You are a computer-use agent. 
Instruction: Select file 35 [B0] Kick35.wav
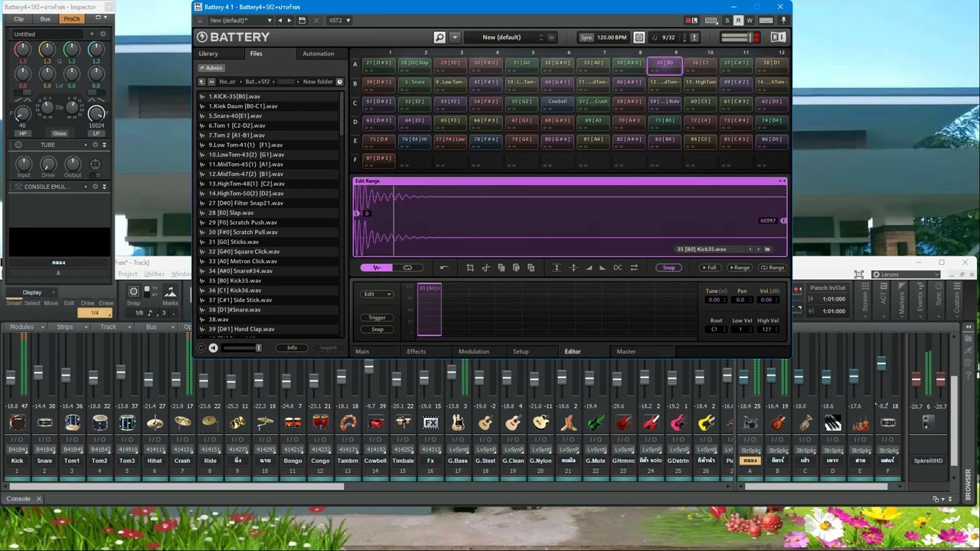tap(235, 280)
